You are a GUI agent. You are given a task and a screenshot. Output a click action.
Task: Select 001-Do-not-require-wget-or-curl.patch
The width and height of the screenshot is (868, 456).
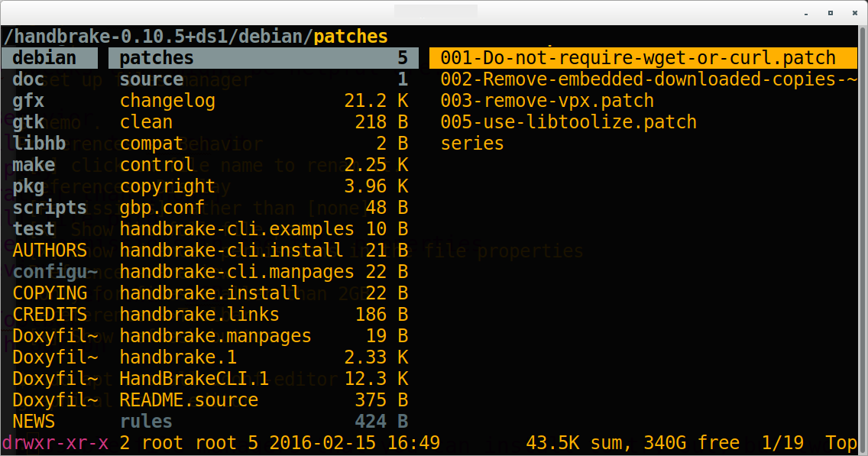[643, 57]
